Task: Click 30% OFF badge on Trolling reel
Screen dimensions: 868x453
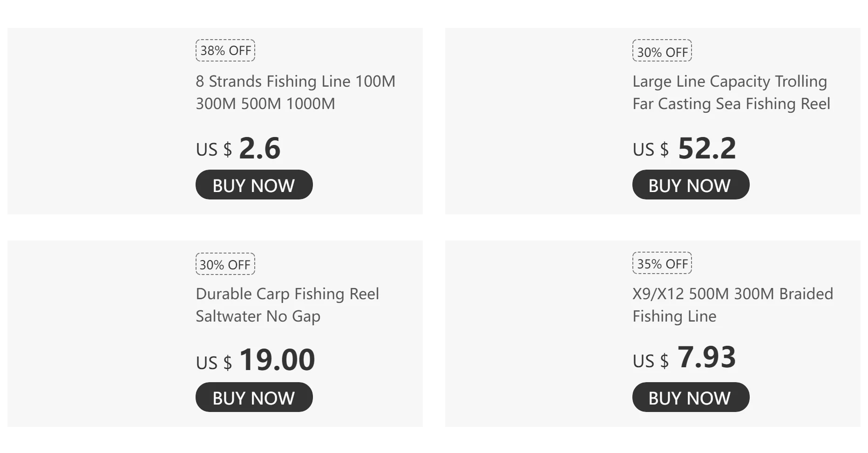Action: coord(662,50)
